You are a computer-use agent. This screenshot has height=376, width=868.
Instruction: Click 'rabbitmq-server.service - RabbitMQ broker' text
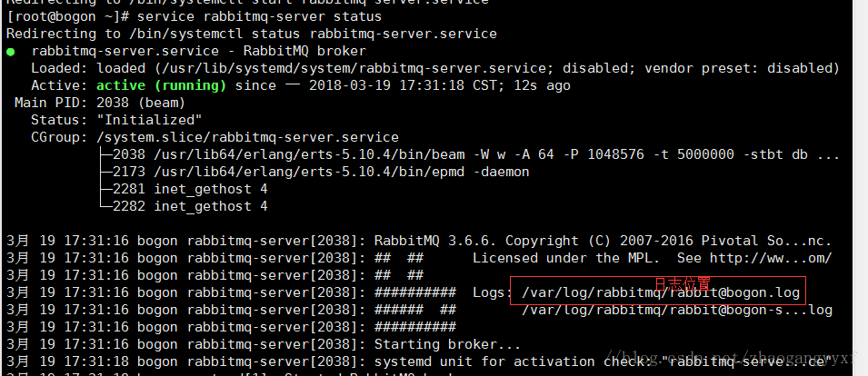click(x=199, y=52)
